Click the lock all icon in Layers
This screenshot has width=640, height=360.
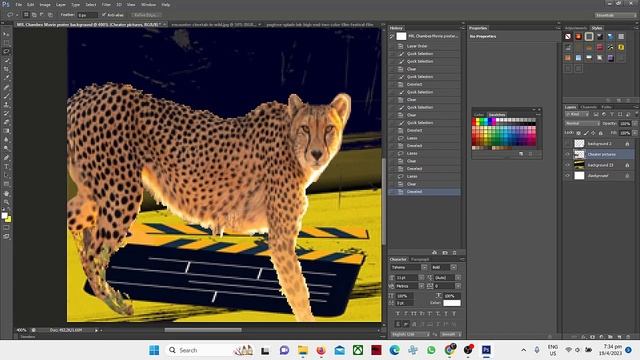[600, 133]
